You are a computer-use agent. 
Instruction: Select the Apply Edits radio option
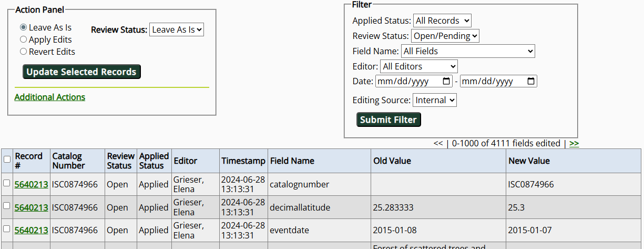(x=23, y=39)
